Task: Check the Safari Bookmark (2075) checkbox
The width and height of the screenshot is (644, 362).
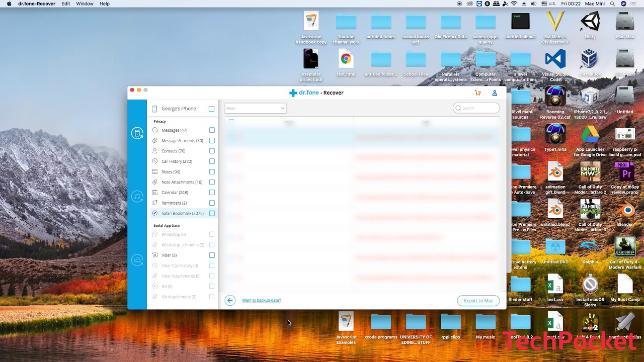Action: coord(212,213)
